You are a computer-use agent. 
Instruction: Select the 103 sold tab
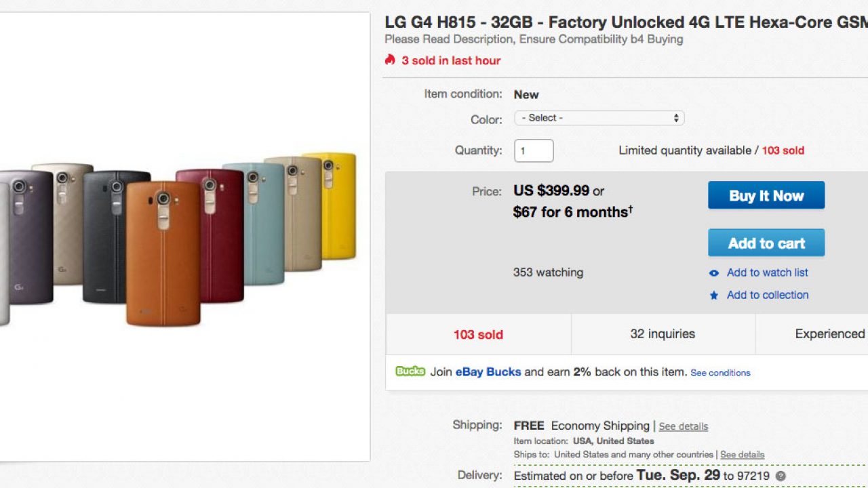(478, 334)
